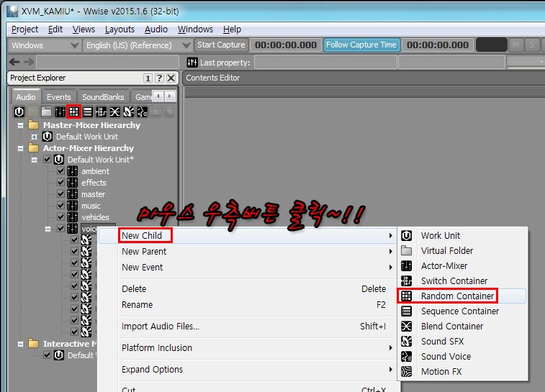Toggle the music checkbox
Screen dimensions: 545x392
click(60, 205)
